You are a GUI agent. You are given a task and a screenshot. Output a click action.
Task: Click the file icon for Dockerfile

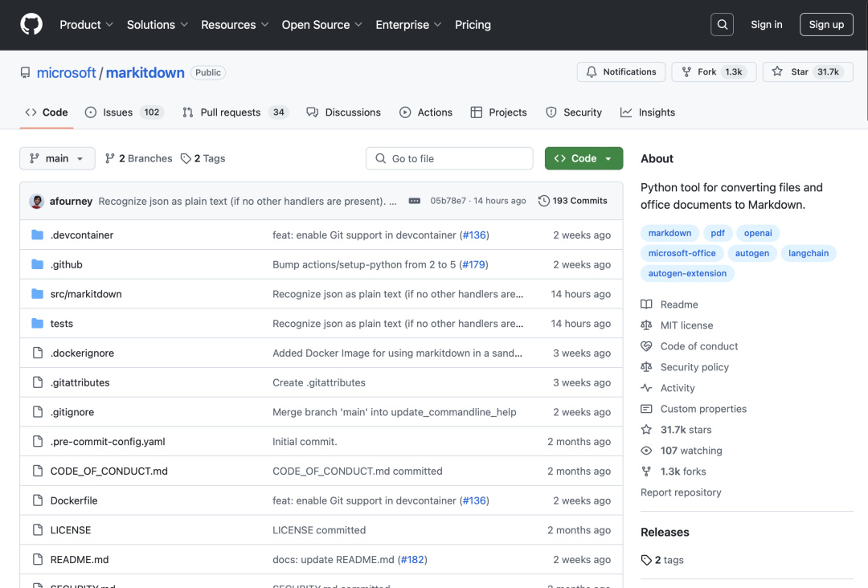[38, 500]
